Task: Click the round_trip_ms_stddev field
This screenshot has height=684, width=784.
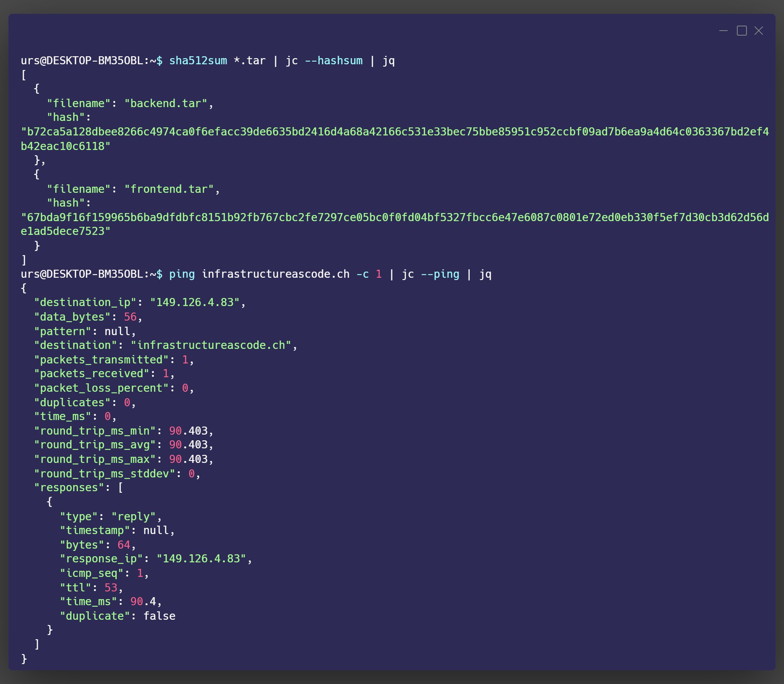Action: tap(106, 473)
